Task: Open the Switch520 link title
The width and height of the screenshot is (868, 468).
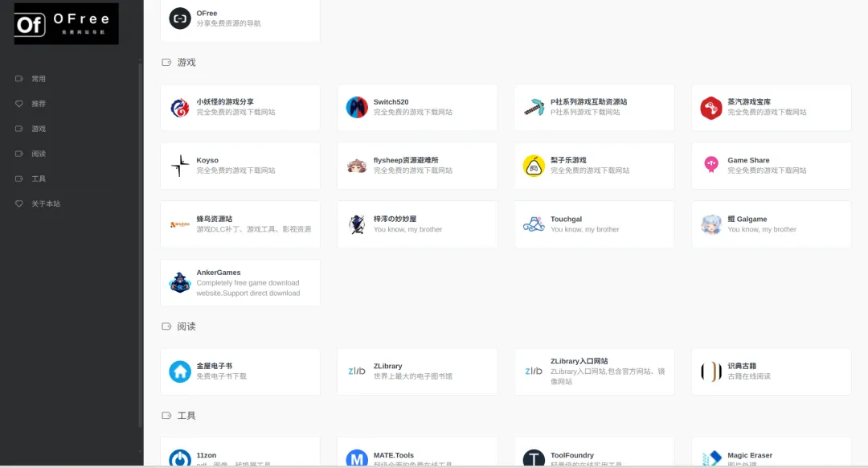Action: 391,102
